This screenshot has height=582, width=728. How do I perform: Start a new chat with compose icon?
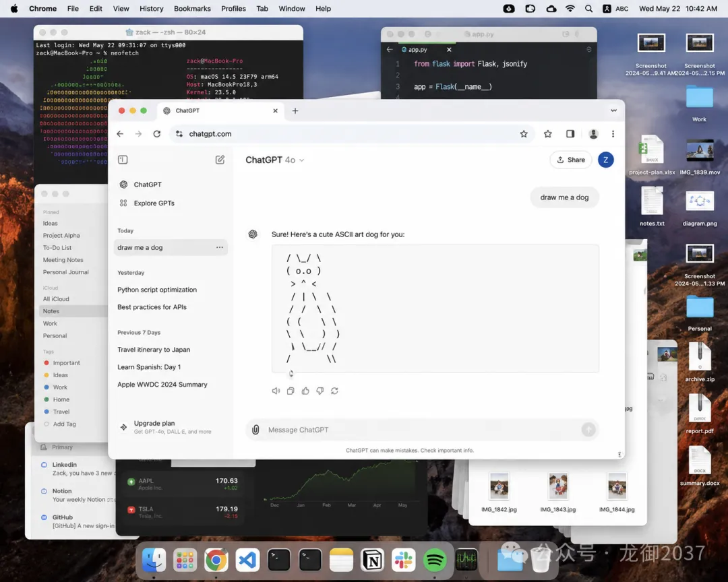[220, 160]
